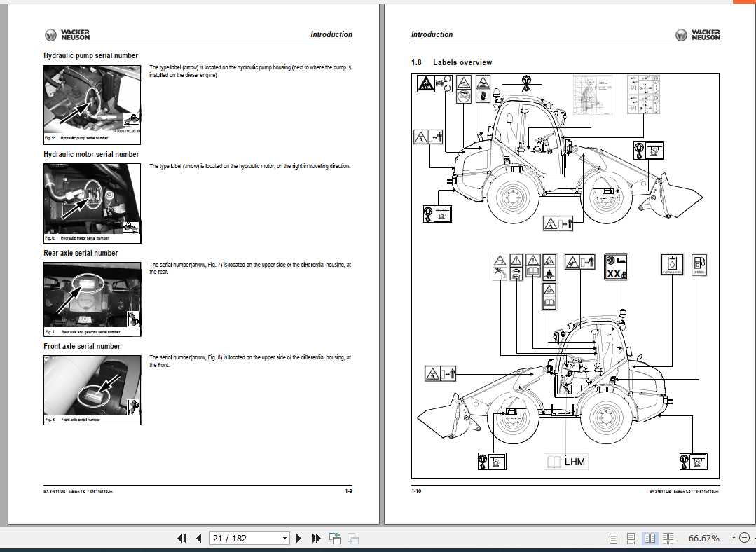Jump to the first page

coord(181,538)
